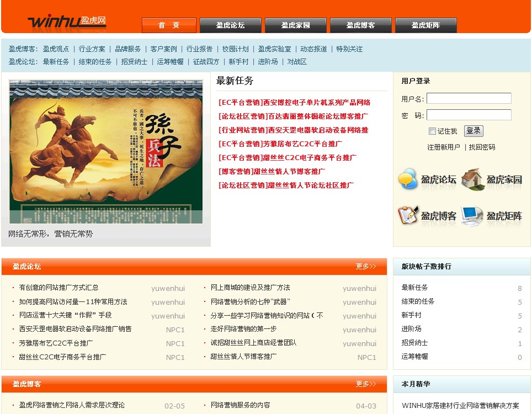The width and height of the screenshot is (532, 414).
Task: Open post 走好网络营销的第一步
Action: click(243, 329)
